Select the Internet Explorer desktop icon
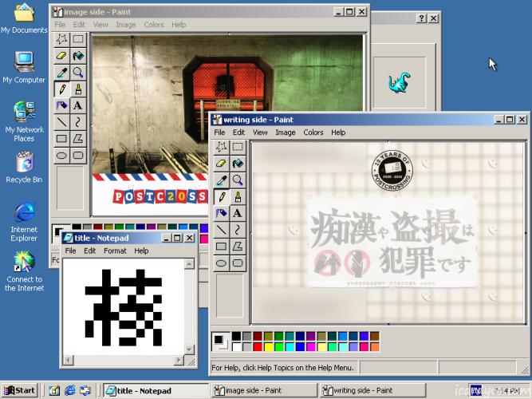The width and height of the screenshot is (532, 399). tap(24, 223)
